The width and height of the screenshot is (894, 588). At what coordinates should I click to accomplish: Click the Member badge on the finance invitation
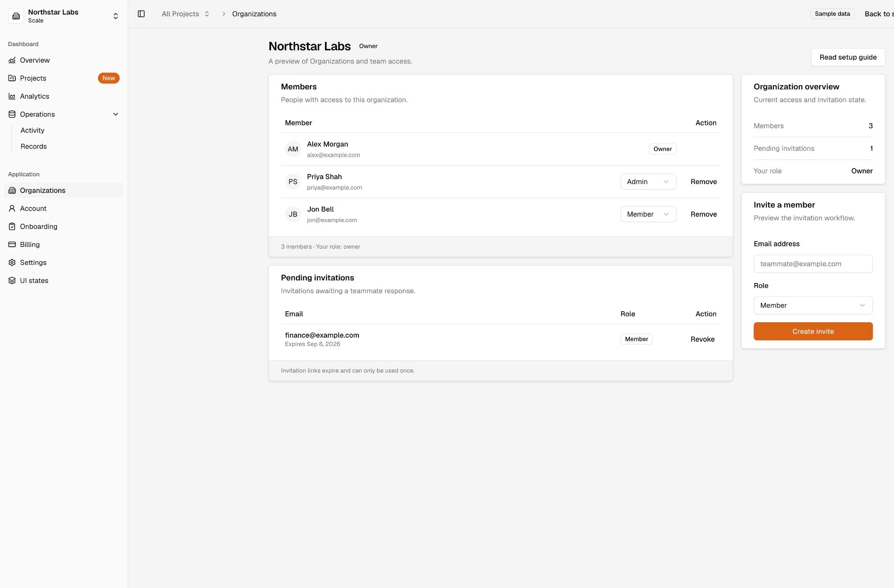tap(636, 339)
